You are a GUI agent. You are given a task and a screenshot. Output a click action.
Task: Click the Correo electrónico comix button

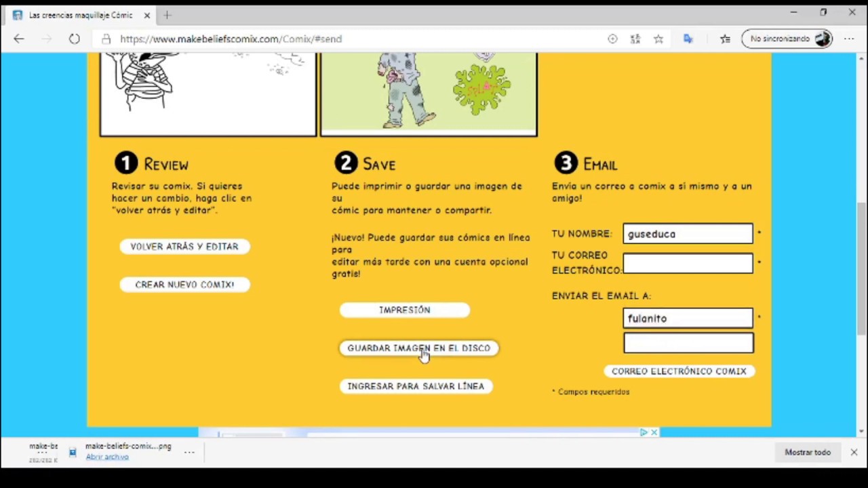pos(679,371)
